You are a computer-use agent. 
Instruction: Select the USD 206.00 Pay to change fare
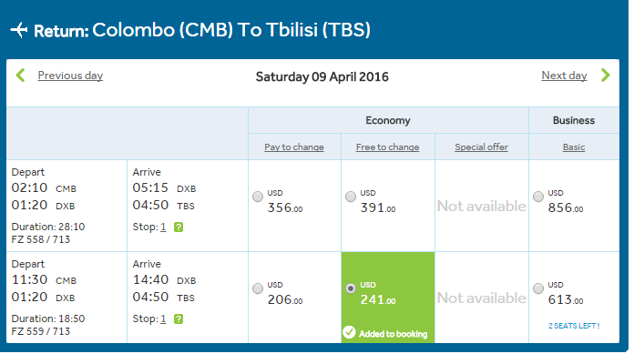[x=258, y=288]
